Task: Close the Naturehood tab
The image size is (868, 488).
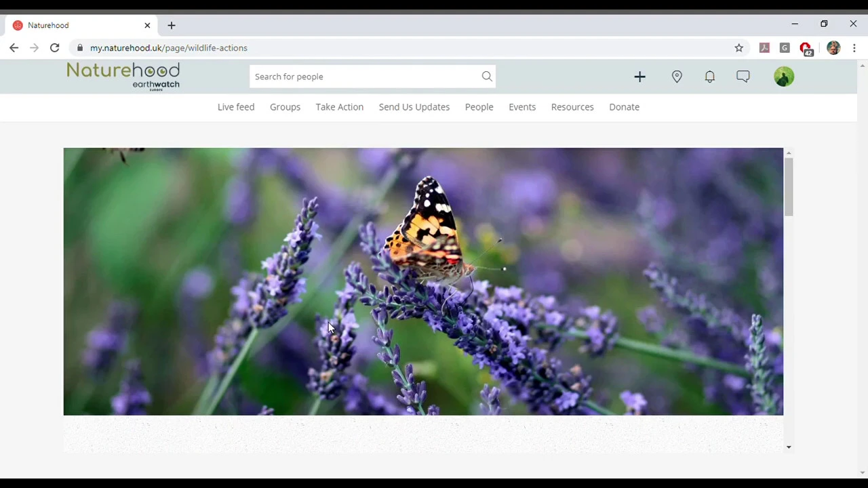Action: coord(147,25)
